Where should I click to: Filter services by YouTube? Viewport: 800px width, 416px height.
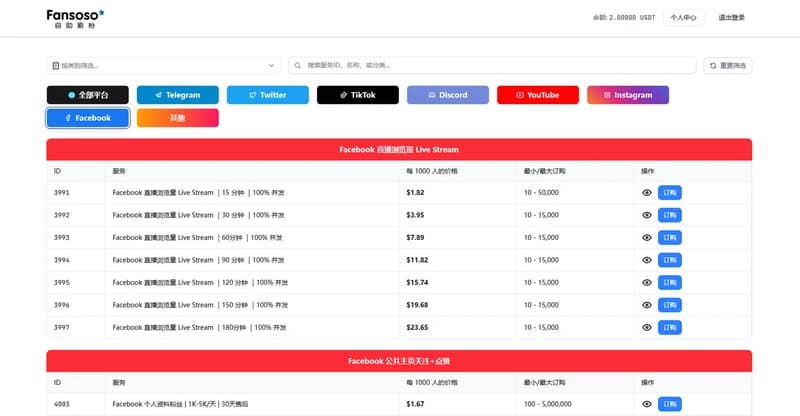click(x=538, y=95)
